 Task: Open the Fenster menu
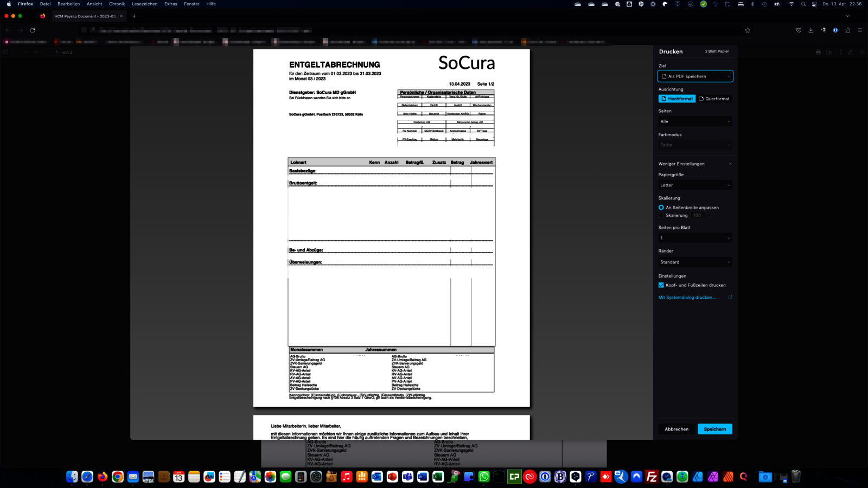pos(192,4)
